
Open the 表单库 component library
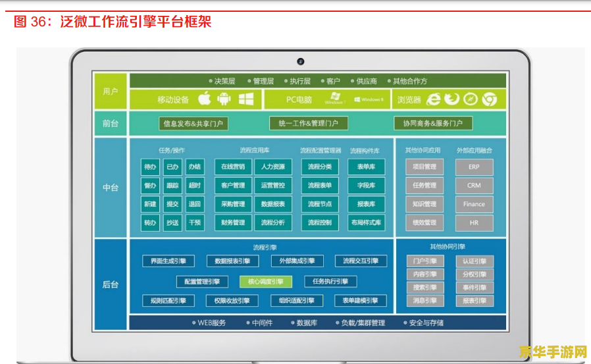pos(367,167)
